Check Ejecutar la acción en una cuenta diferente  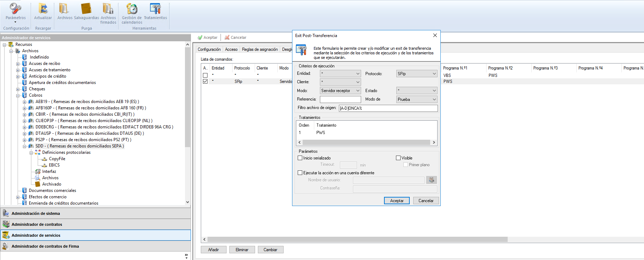300,173
